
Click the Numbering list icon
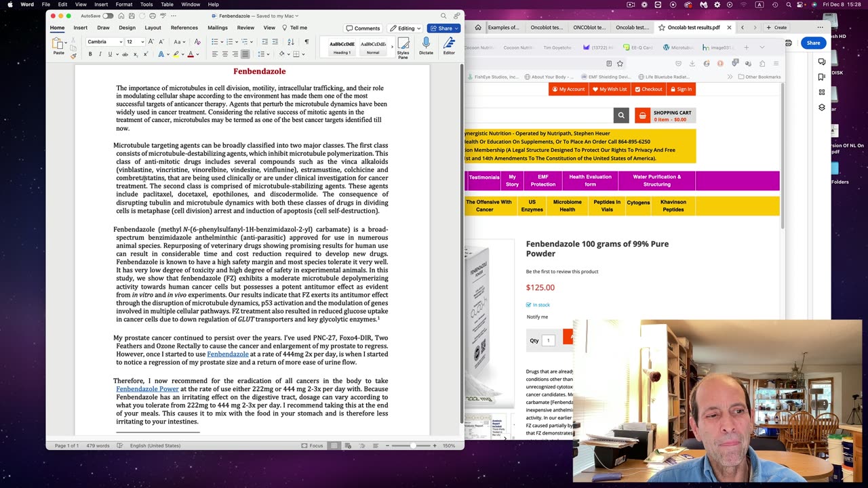(230, 42)
